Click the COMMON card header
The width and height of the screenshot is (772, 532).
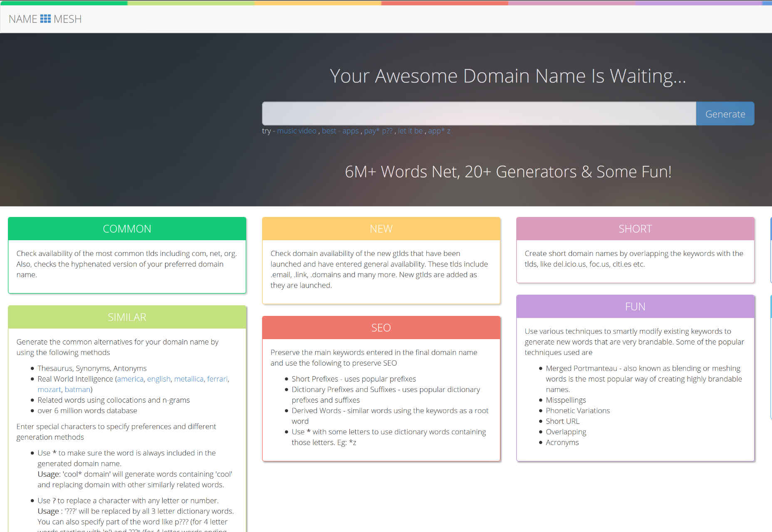click(x=127, y=229)
